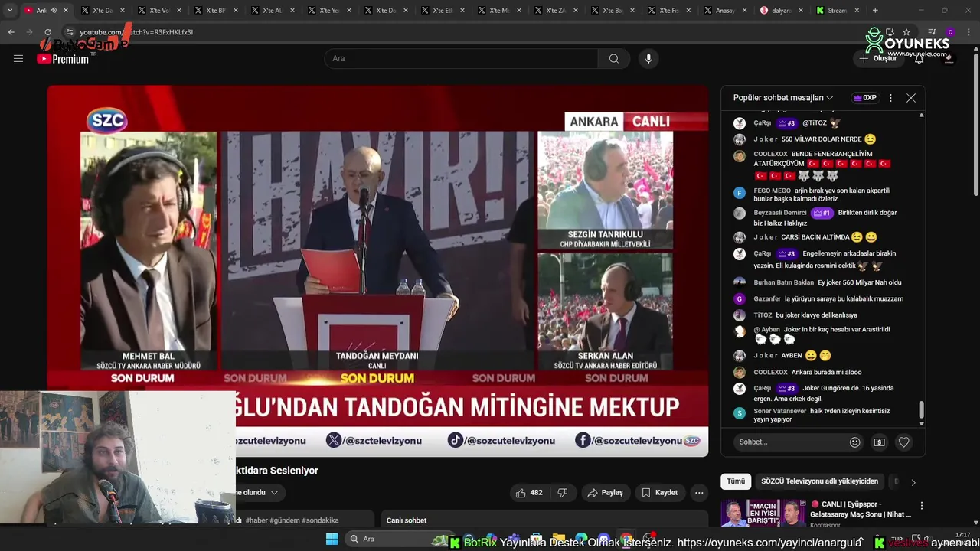Open Eyüpspor Galatasaray video thumbnail
This screenshot has height=551, width=980.
pyautogui.click(x=763, y=513)
